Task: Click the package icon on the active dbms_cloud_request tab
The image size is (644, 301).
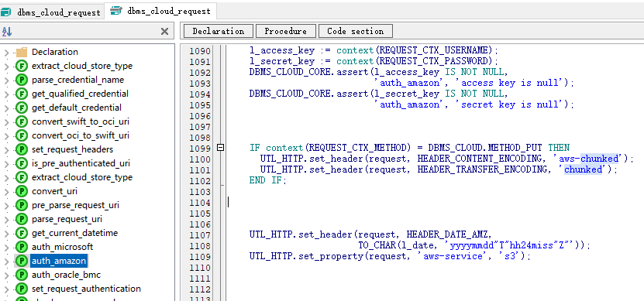Action: pyautogui.click(x=117, y=11)
